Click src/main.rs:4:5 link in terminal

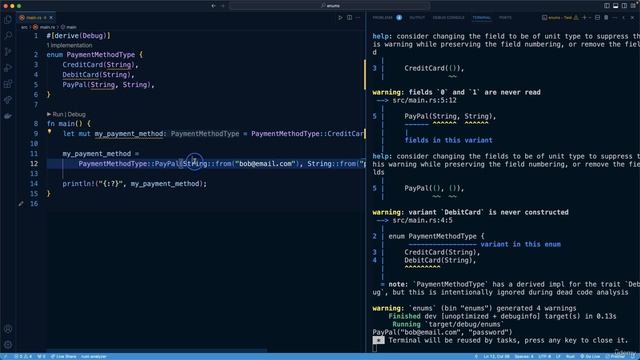pyautogui.click(x=422, y=220)
